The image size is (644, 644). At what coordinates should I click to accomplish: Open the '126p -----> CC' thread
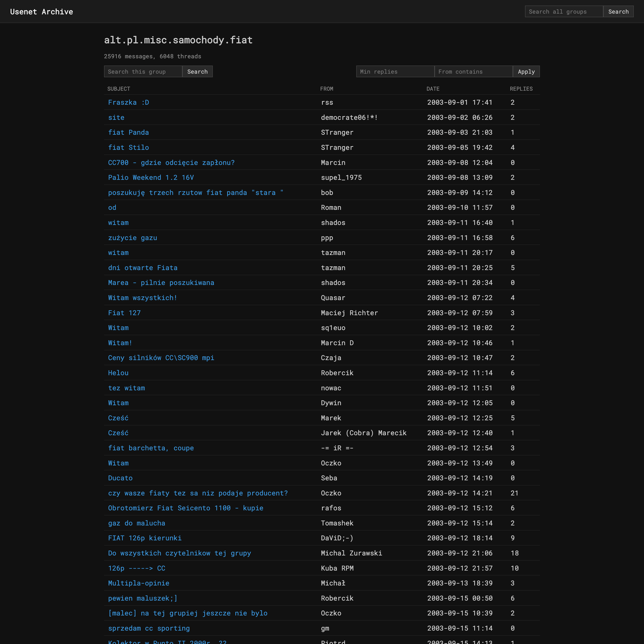137,568
